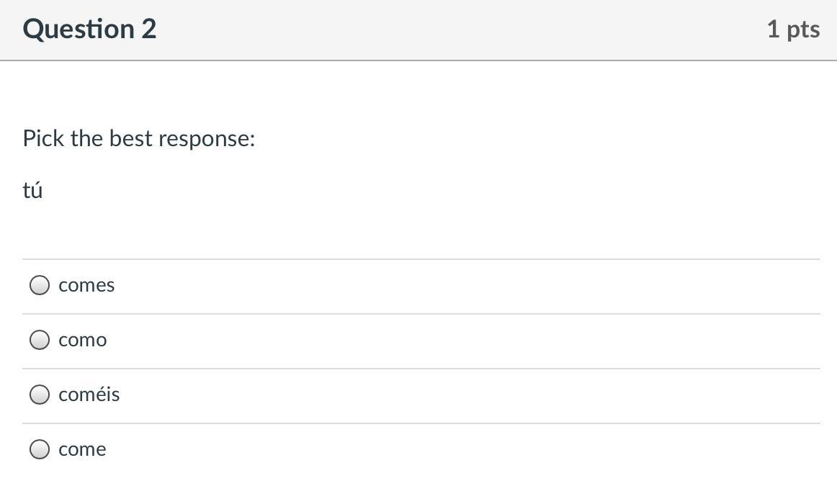Select the radio button for comes
This screenshot has height=504, width=837.
coord(40,285)
